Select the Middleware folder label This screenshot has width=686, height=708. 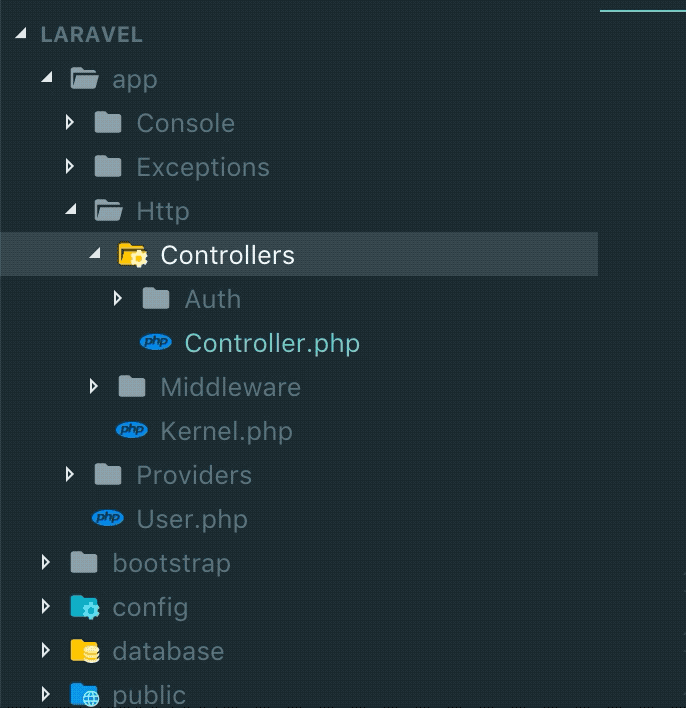[x=230, y=387]
